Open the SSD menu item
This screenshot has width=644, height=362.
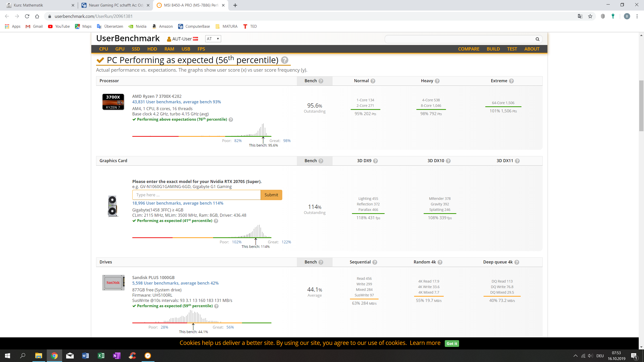136,49
